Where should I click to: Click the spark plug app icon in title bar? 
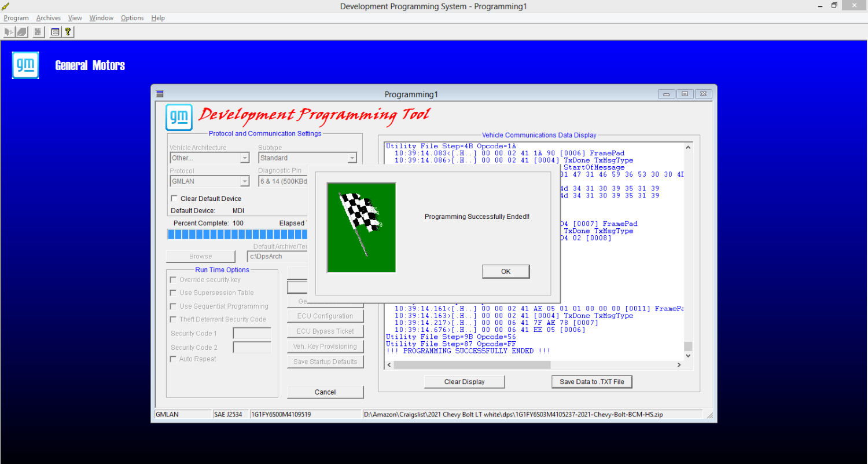[x=5, y=6]
